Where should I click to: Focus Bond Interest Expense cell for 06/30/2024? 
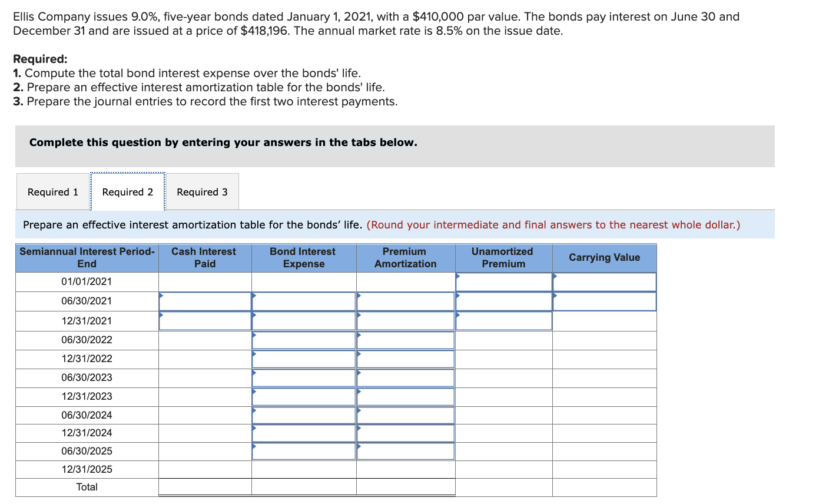pyautogui.click(x=304, y=415)
